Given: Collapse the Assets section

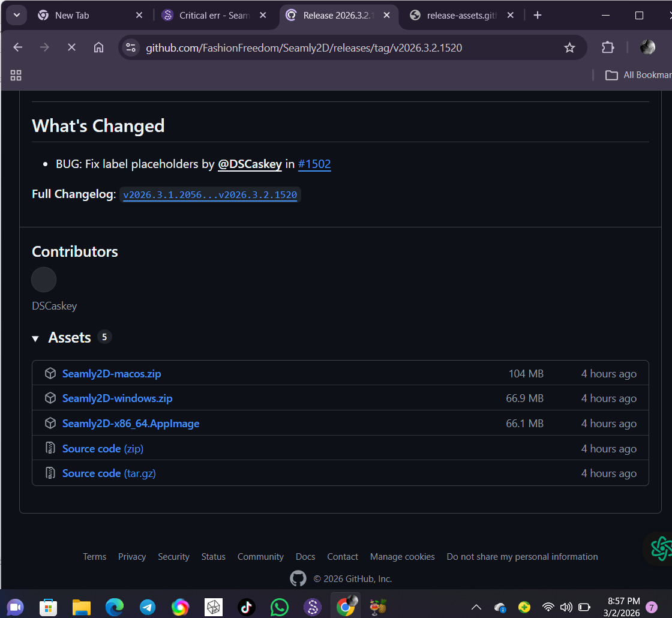Looking at the screenshot, I should click(35, 338).
